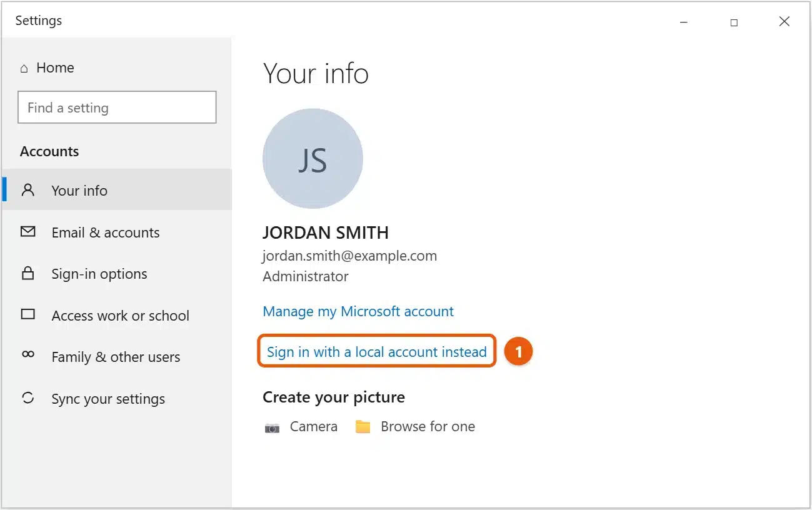Click the Administrator role text
Viewport: 812px width, 510px height.
point(306,276)
